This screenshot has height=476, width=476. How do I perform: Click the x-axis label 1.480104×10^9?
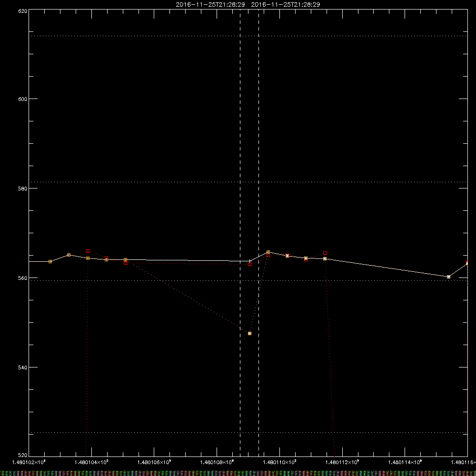coord(91,462)
